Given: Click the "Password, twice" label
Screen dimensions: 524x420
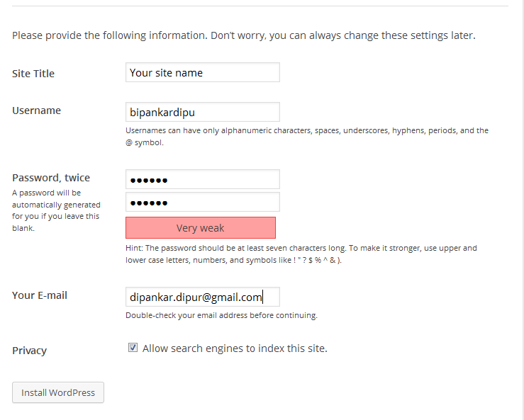Looking at the screenshot, I should (51, 178).
